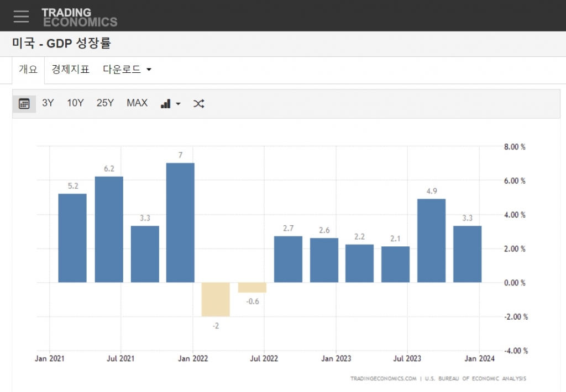Click the negative bar labeled -2

click(216, 299)
